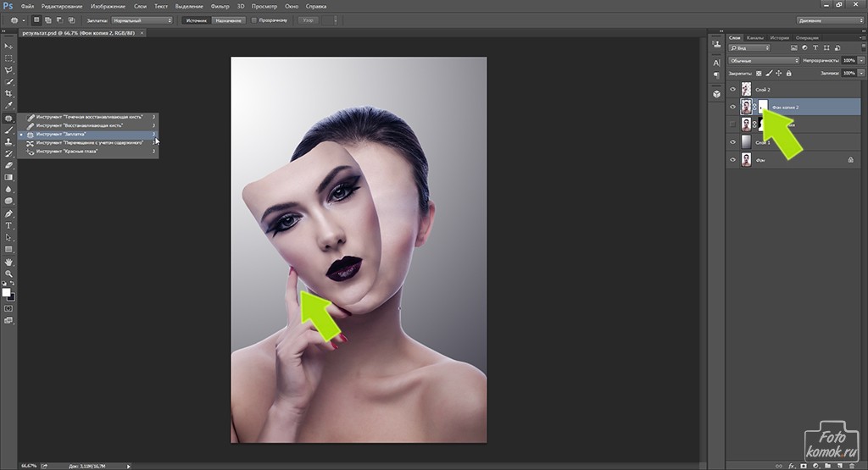Click the Источник button
The width and height of the screenshot is (868, 470).
click(x=197, y=20)
